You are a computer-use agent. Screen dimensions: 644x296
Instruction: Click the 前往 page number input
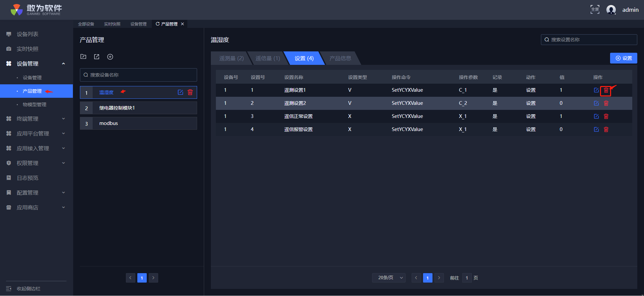click(467, 278)
